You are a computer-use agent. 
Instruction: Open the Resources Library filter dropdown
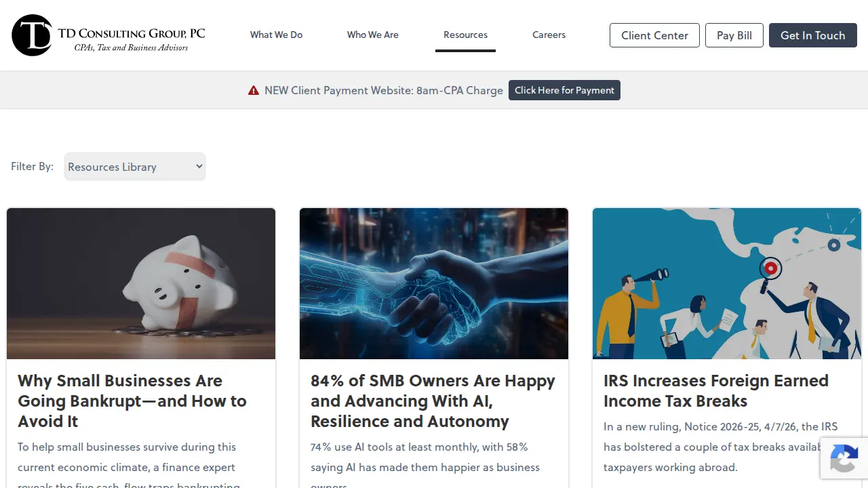[x=135, y=167]
